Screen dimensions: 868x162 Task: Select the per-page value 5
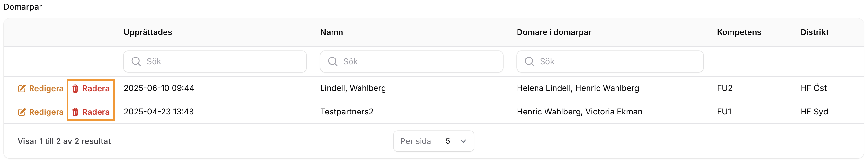(456, 141)
